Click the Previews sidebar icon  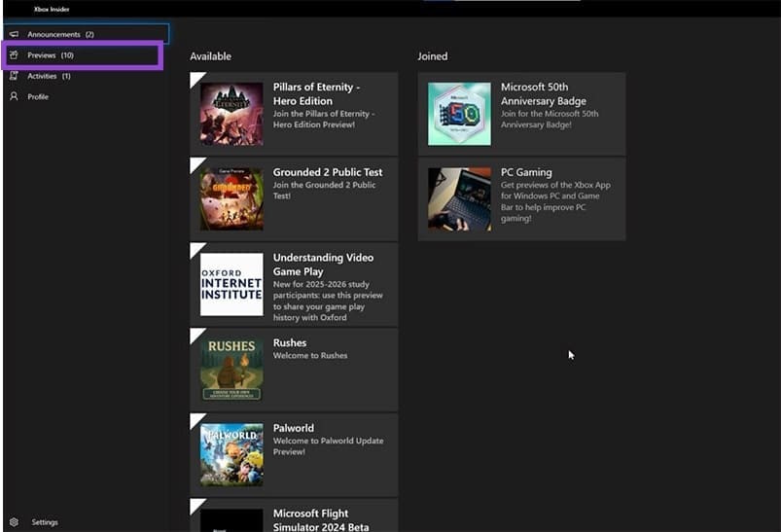14,54
